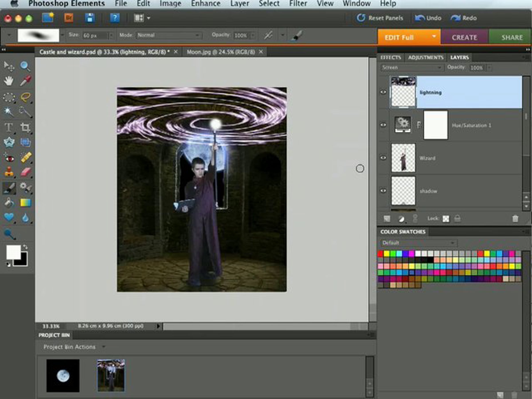Hide the Wizard layer
The width and height of the screenshot is (532, 399).
(383, 158)
